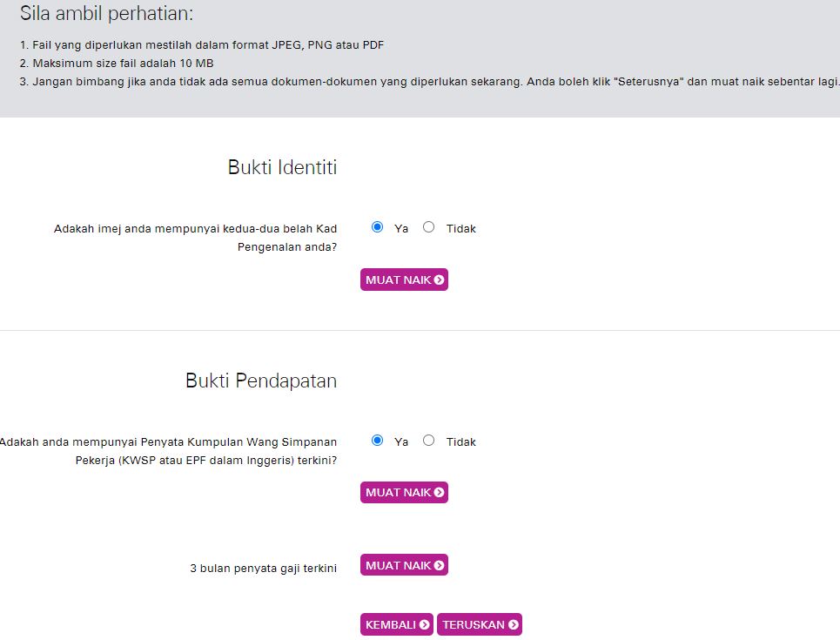Click the circled arrow icon in TERUSKAN
This screenshot has height=640, width=840.
(514, 625)
